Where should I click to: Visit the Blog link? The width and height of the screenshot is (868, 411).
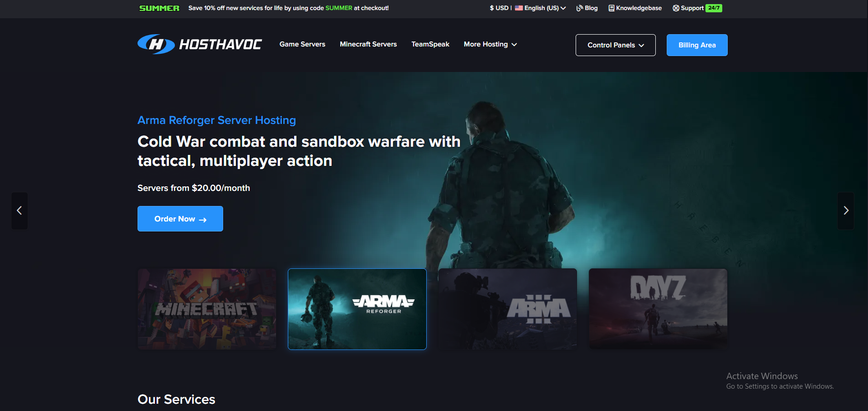pyautogui.click(x=587, y=8)
